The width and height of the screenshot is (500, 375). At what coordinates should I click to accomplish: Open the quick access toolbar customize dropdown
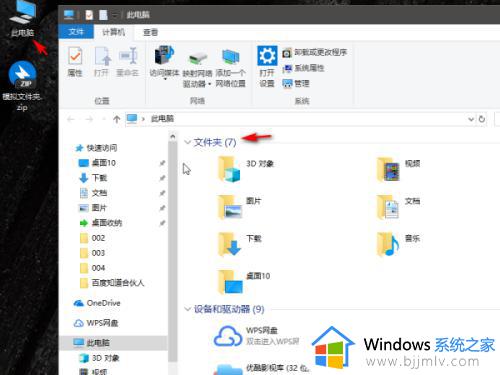115,15
